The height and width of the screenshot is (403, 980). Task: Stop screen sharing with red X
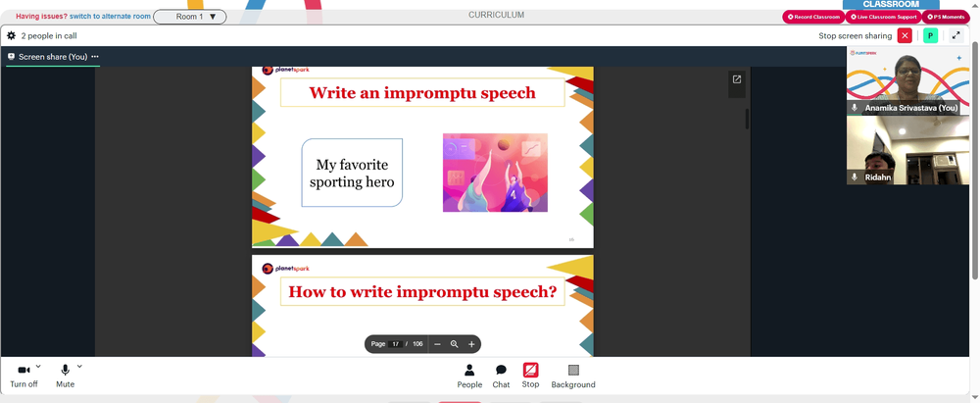[x=905, y=35]
